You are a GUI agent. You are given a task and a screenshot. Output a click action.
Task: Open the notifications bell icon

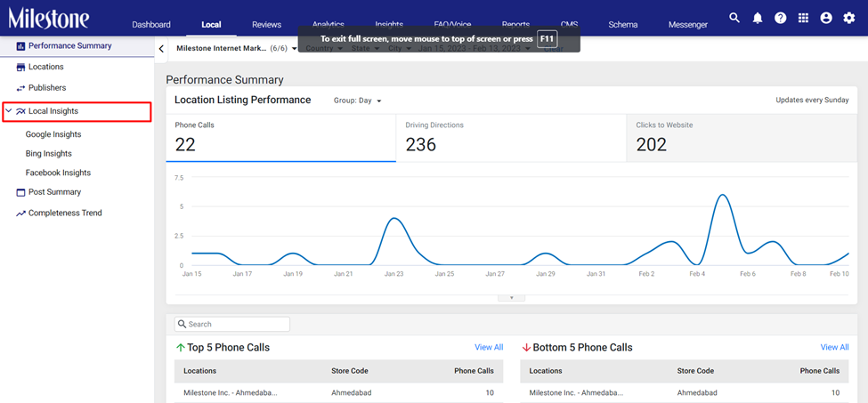coord(758,19)
